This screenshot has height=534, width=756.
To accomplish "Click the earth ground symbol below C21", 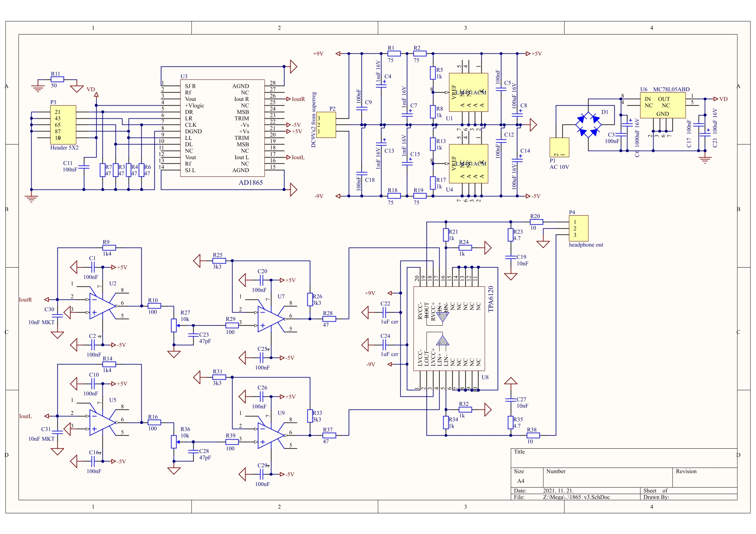I will pos(705,160).
